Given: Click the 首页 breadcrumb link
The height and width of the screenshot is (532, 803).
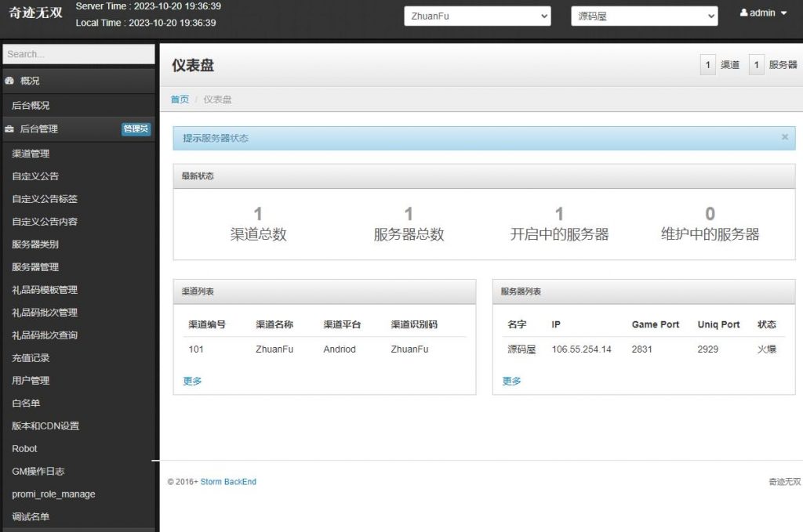Looking at the screenshot, I should [x=178, y=100].
